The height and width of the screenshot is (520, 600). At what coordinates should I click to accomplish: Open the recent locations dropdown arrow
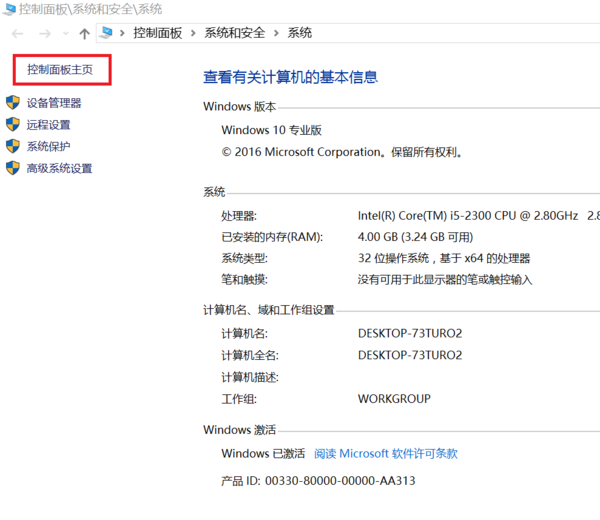click(66, 34)
